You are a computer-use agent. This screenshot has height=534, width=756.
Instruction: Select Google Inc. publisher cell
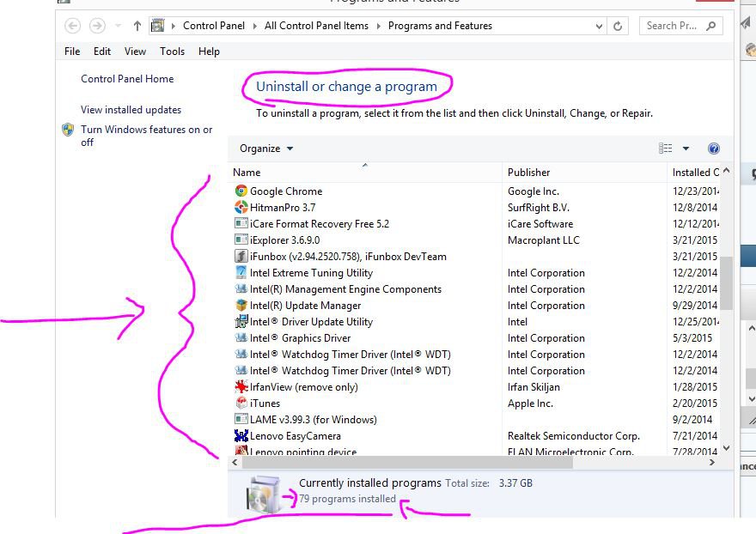pos(533,191)
